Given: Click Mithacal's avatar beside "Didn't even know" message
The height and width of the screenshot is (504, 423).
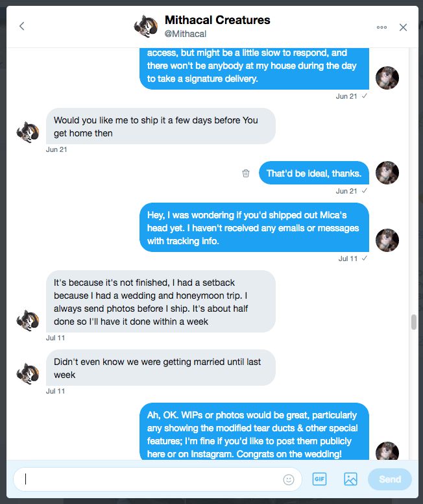Looking at the screenshot, I should click(28, 373).
